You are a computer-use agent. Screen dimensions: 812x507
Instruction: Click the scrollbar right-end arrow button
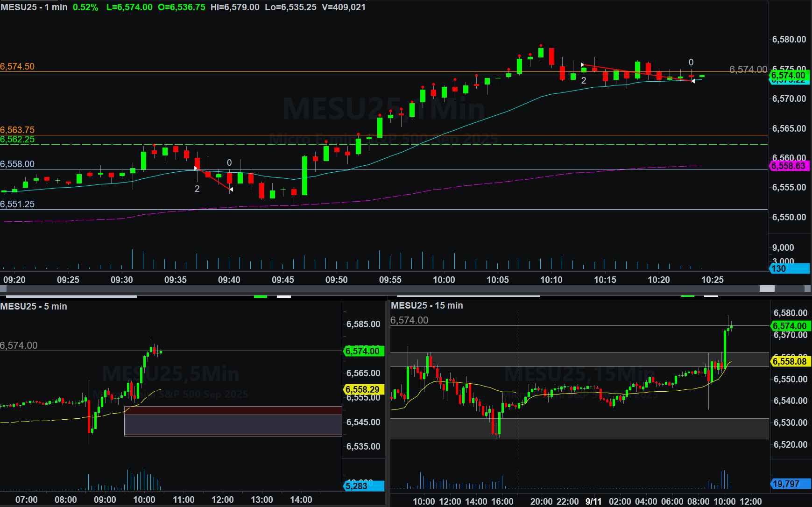(x=808, y=289)
